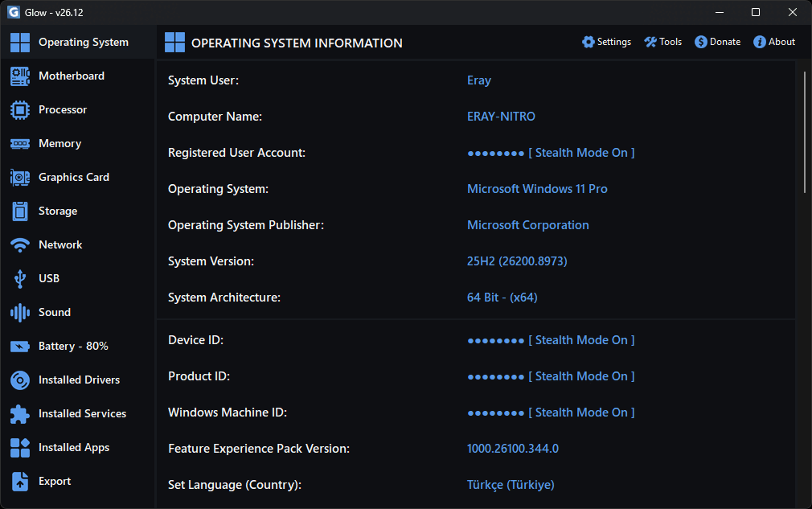
Task: Click the Battery icon in sidebar
Action: (20, 347)
